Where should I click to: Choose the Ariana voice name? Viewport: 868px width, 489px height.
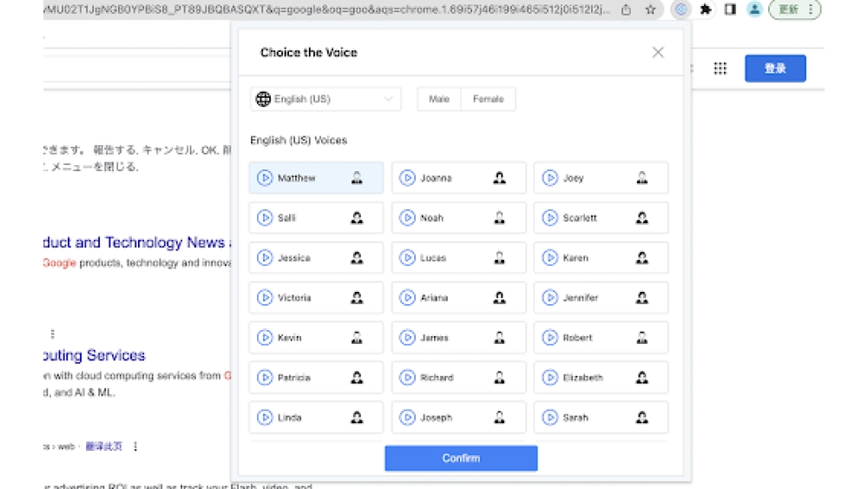434,297
